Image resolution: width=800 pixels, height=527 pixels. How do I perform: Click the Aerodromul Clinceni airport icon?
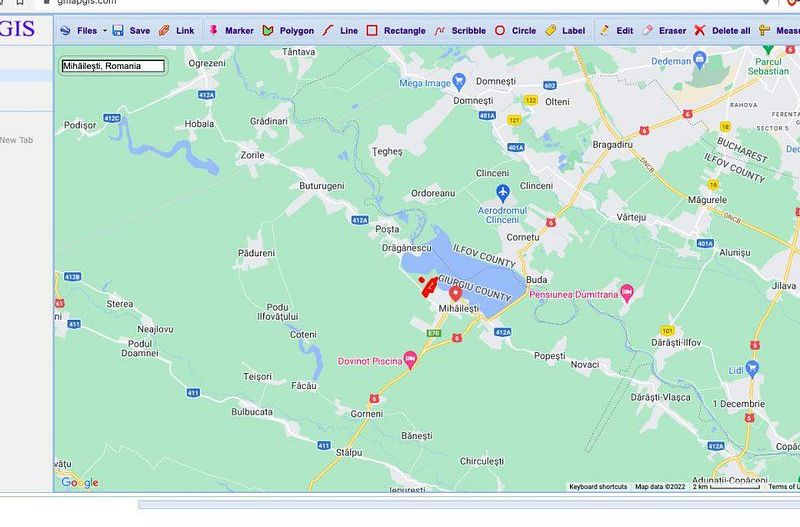pyautogui.click(x=503, y=191)
